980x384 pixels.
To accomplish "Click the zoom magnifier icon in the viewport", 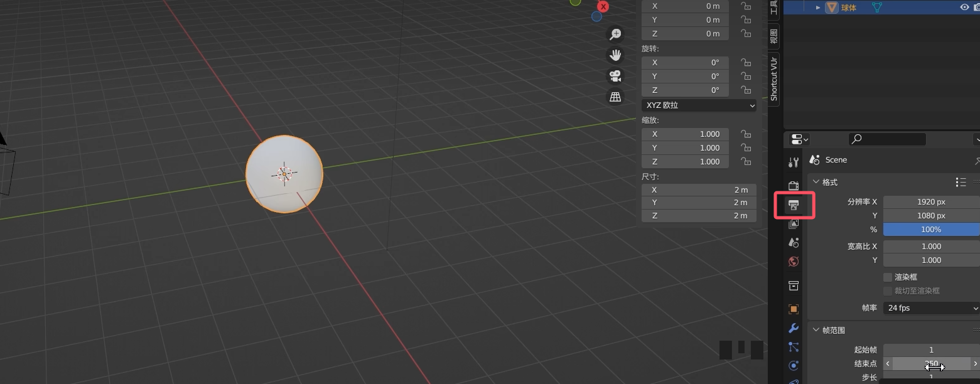I will [x=615, y=35].
